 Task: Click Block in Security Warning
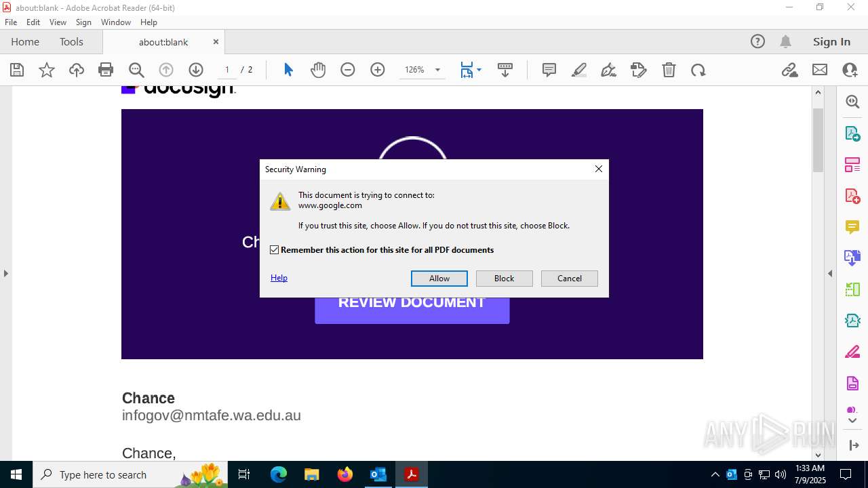tap(505, 279)
